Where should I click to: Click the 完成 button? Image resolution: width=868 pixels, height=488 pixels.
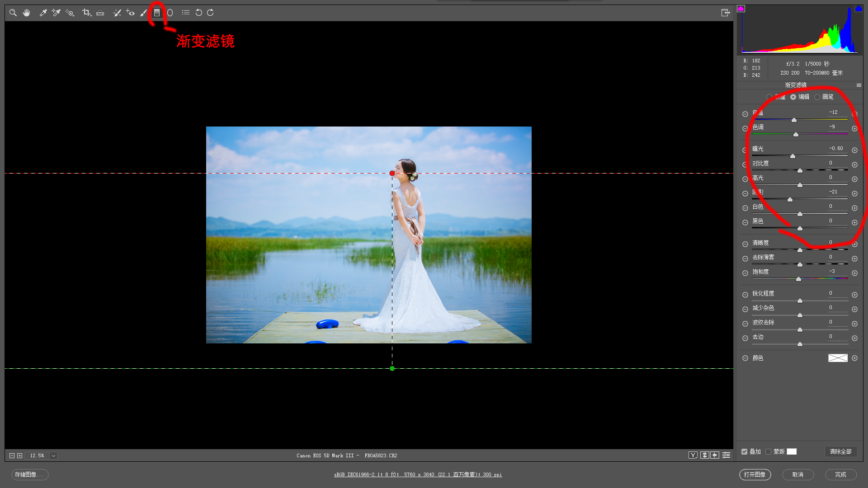click(841, 474)
